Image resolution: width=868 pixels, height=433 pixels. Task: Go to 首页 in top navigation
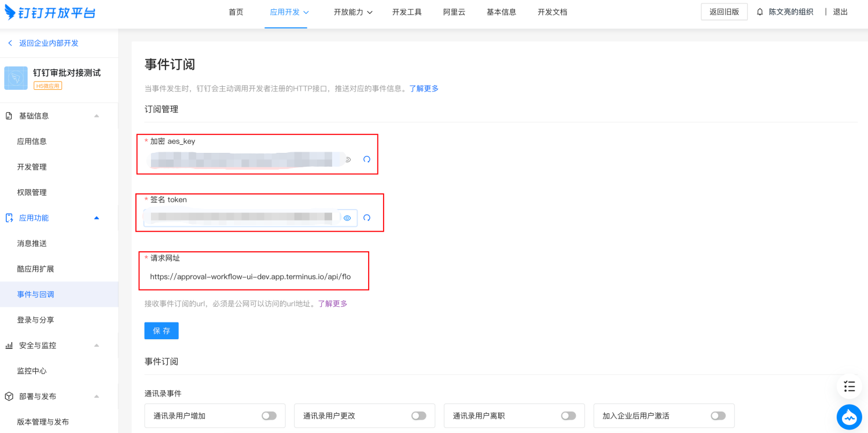point(236,12)
